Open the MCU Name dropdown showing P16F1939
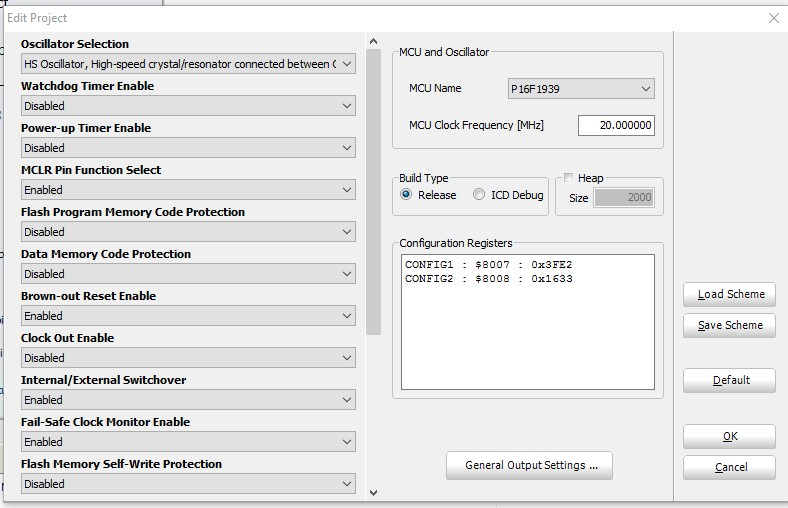This screenshot has width=788, height=508. 581,89
